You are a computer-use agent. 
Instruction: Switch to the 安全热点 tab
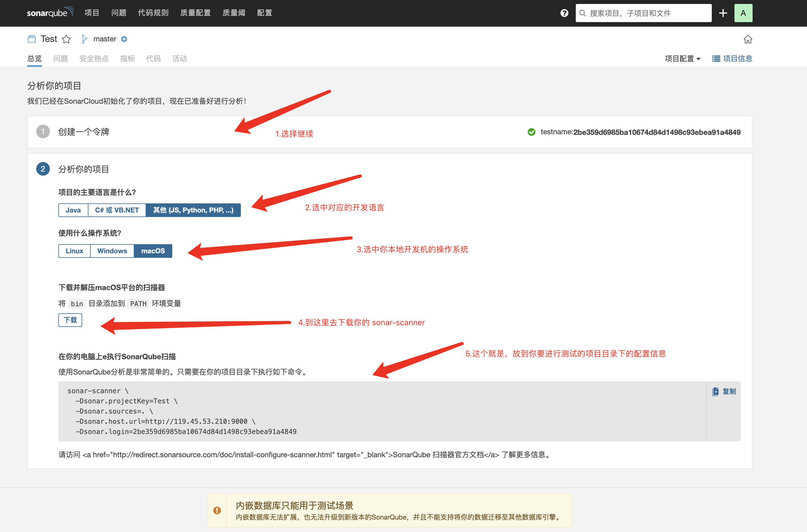pyautogui.click(x=94, y=58)
